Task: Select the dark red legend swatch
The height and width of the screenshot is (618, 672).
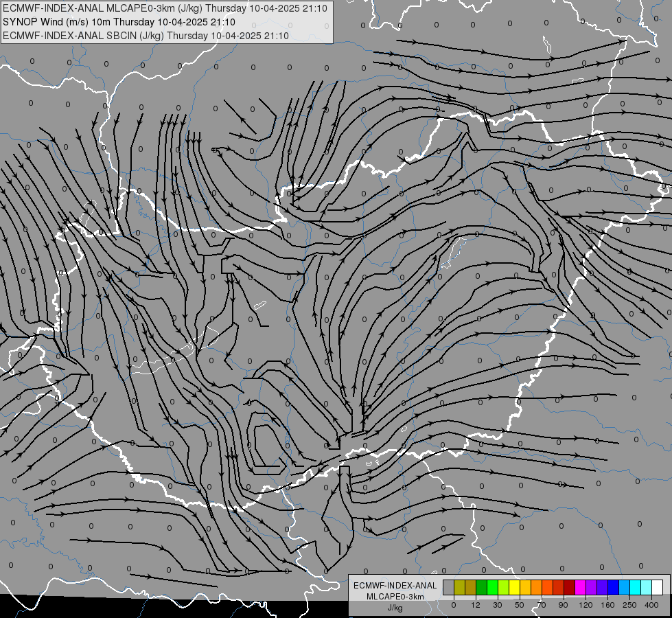Action: [569, 588]
